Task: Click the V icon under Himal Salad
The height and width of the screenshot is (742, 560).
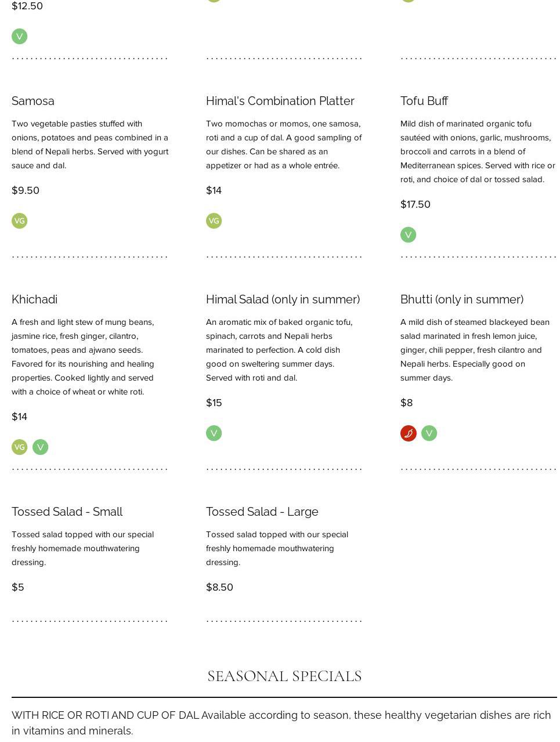Action: click(x=214, y=433)
